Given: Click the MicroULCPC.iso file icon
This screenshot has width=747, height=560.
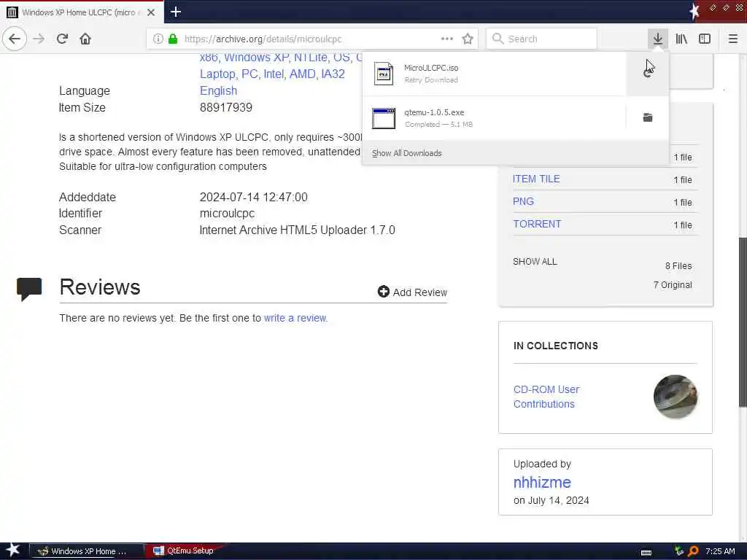Looking at the screenshot, I should point(384,74).
